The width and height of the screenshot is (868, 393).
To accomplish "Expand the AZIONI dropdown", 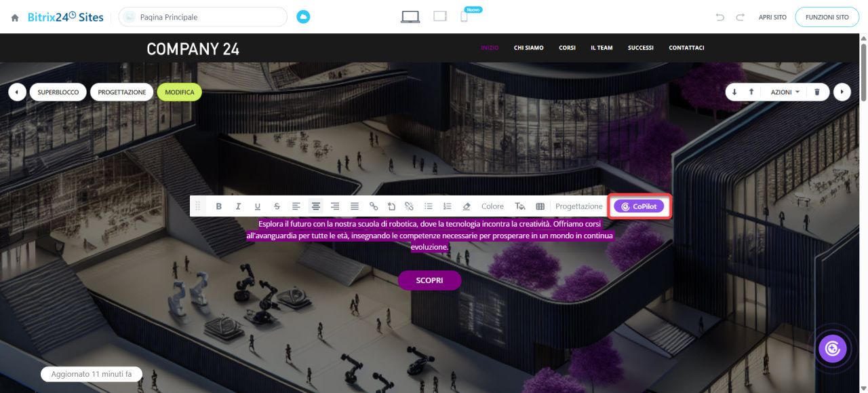I will 785,92.
